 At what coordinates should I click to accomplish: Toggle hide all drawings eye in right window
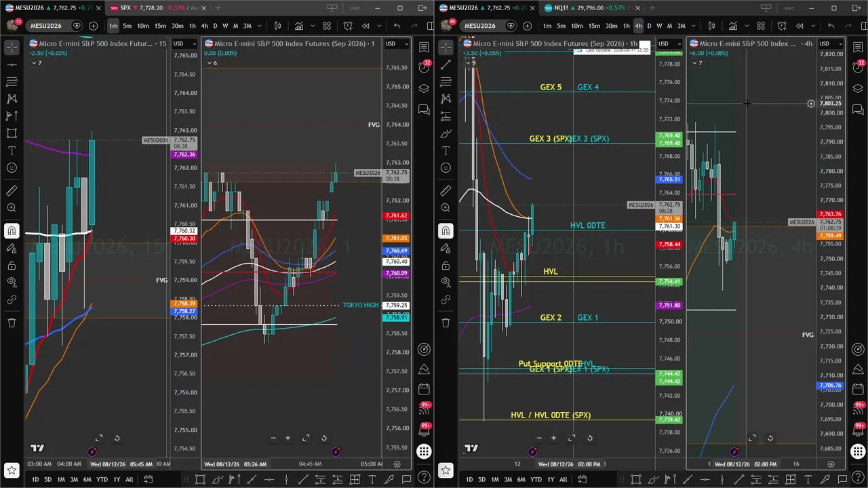click(446, 282)
